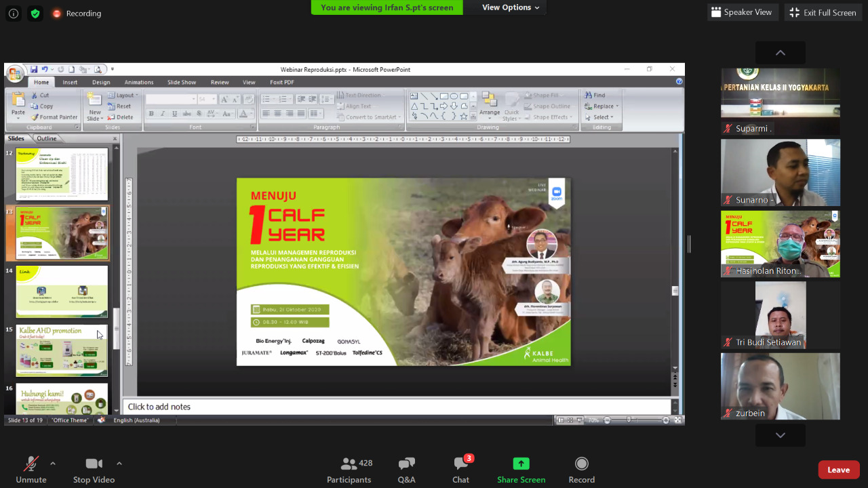This screenshot has width=868, height=488.
Task: Open the Foxit PDF ribbon tab
Action: click(x=282, y=83)
